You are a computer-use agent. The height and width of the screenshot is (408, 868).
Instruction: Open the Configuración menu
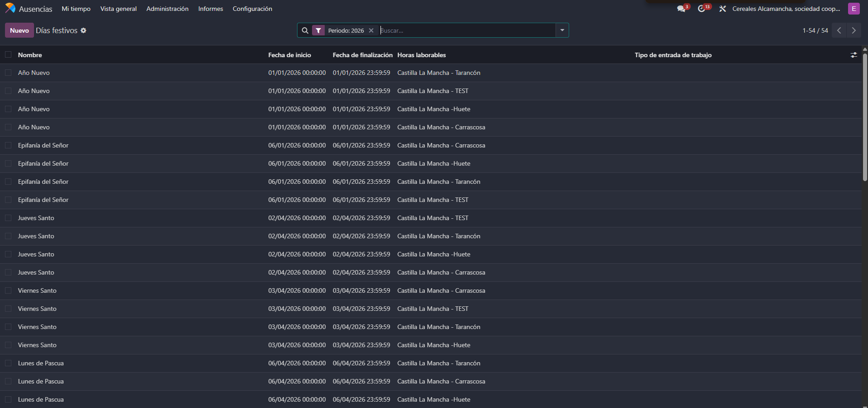(252, 9)
